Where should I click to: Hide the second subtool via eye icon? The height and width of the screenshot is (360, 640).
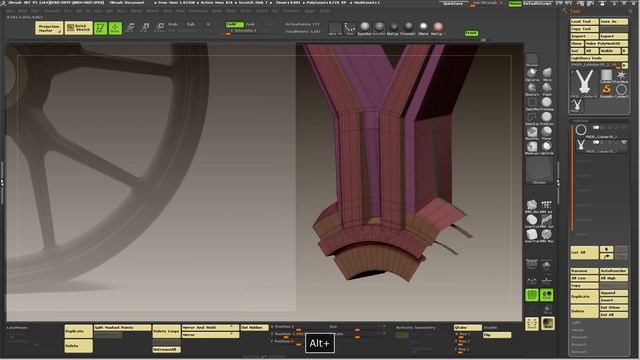tap(624, 142)
